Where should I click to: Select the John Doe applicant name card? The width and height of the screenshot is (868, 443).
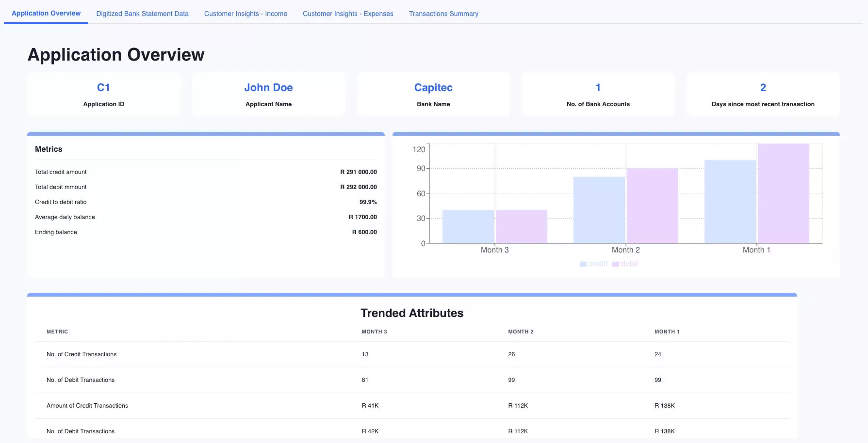pyautogui.click(x=268, y=94)
